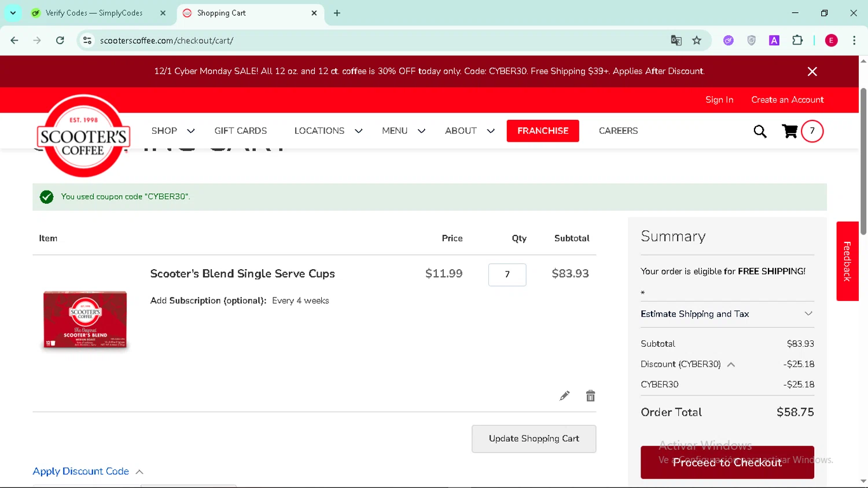Click Create an Account link

click(x=788, y=100)
